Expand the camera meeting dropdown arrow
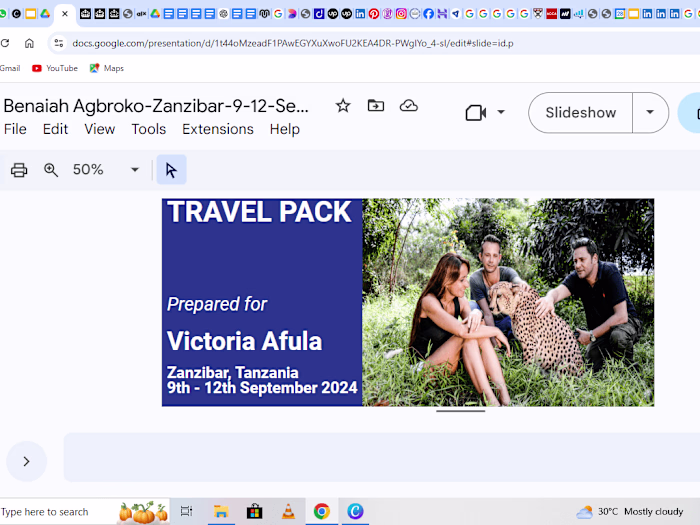This screenshot has width=700, height=525. pos(501,112)
